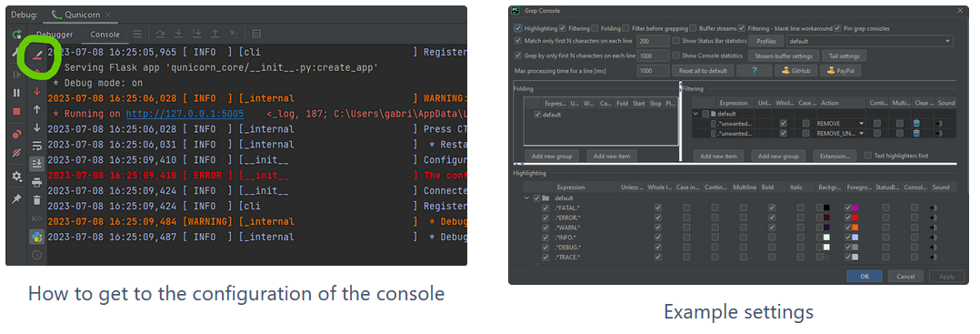Click the Match first N characters field 200
Image resolution: width=980 pixels, height=334 pixels.
[653, 41]
